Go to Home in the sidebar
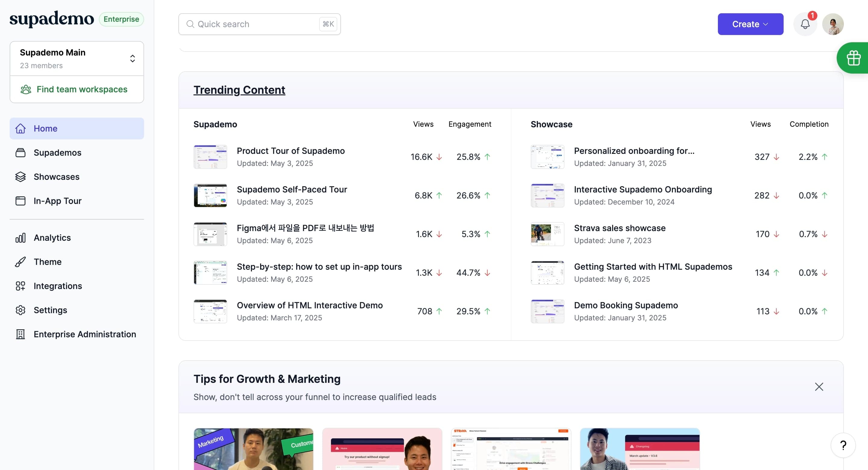 [x=77, y=129]
